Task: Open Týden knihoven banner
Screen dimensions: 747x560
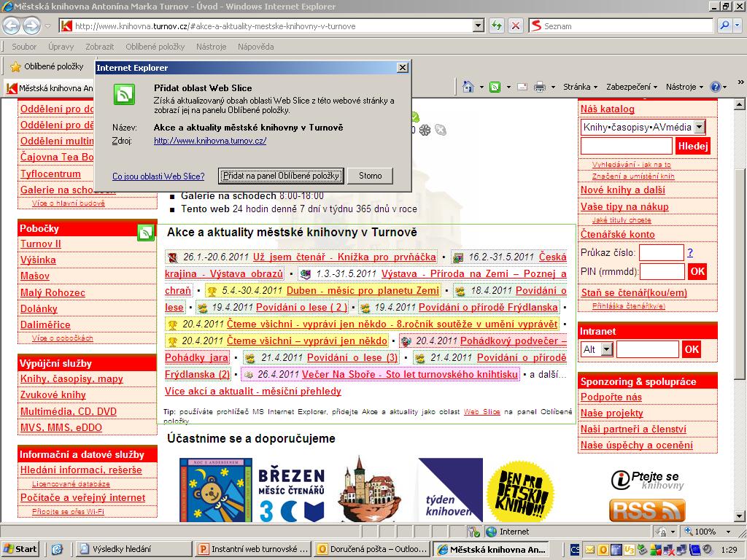Action: click(x=450, y=490)
